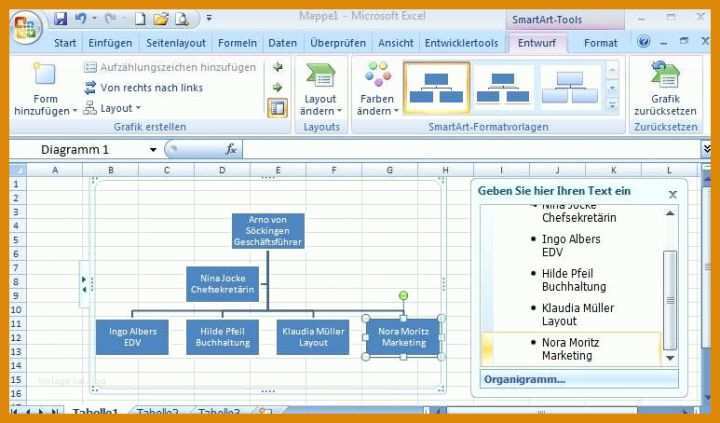Select the Klaudia Müller Layout shape
The width and height of the screenshot is (720, 423).
coord(313,337)
